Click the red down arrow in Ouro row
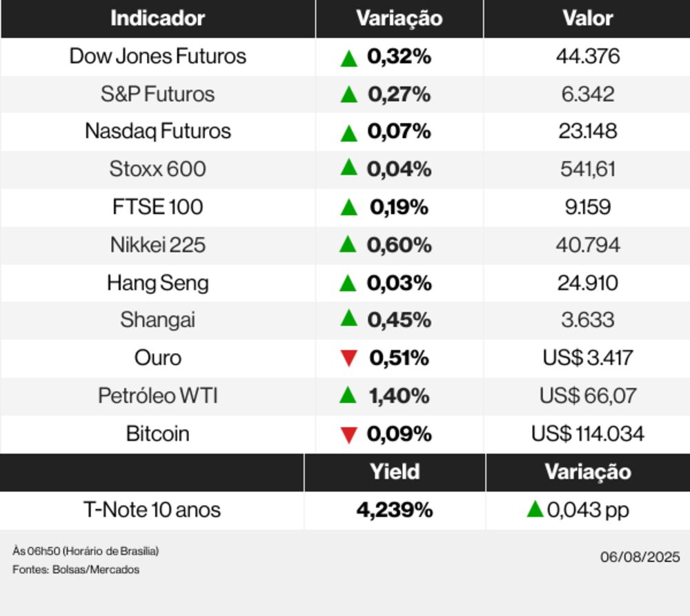690x616 pixels. point(349,359)
